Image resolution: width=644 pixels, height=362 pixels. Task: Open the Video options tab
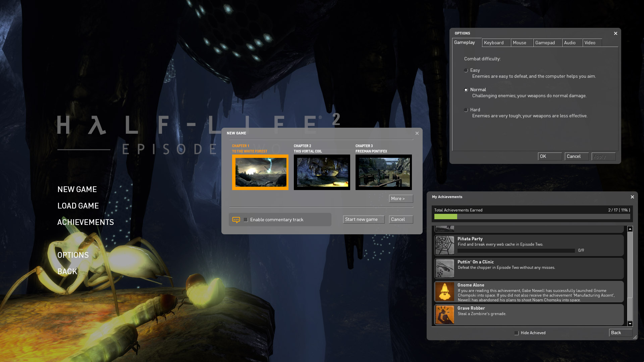point(591,43)
